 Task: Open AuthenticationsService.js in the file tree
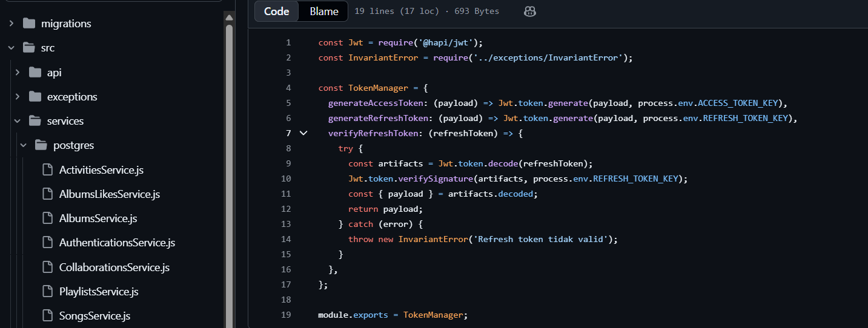tap(117, 243)
